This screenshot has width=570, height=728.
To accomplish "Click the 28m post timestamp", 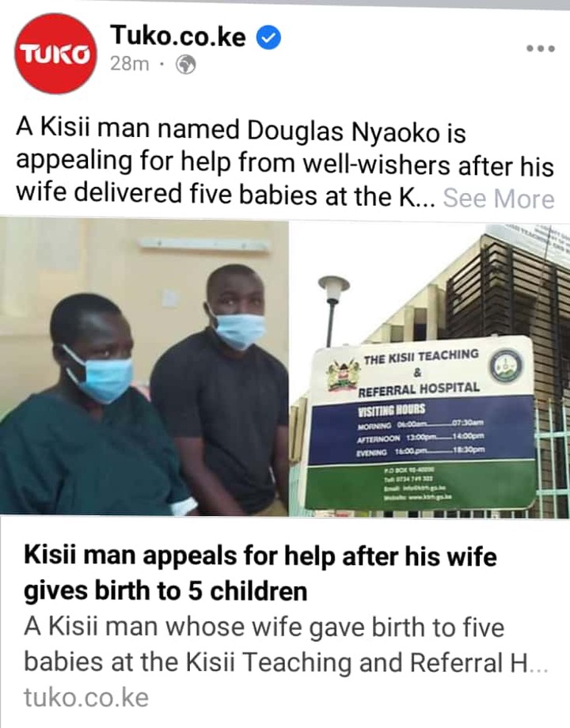I will click(130, 64).
